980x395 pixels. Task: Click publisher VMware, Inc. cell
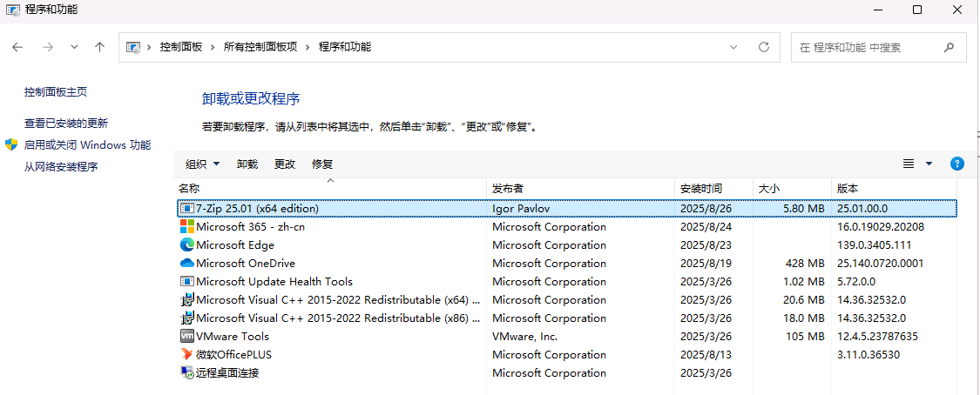(x=524, y=337)
